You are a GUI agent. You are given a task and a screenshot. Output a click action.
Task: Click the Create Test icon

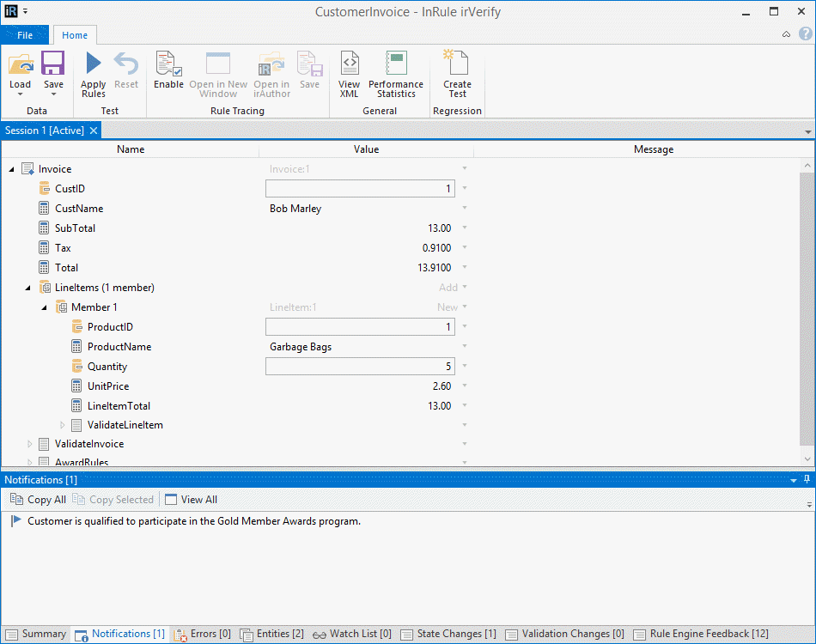coord(457,64)
